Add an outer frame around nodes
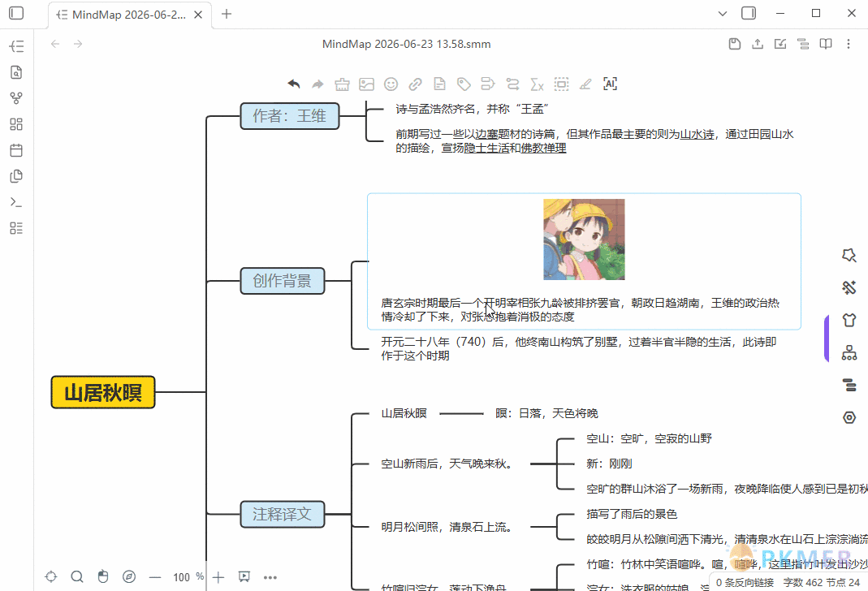The height and width of the screenshot is (591, 868). pyautogui.click(x=561, y=84)
